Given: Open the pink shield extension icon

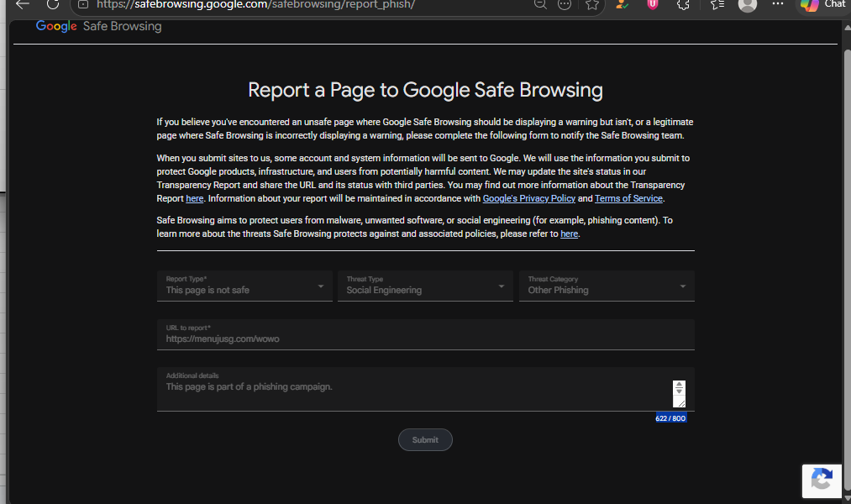Looking at the screenshot, I should [x=653, y=4].
